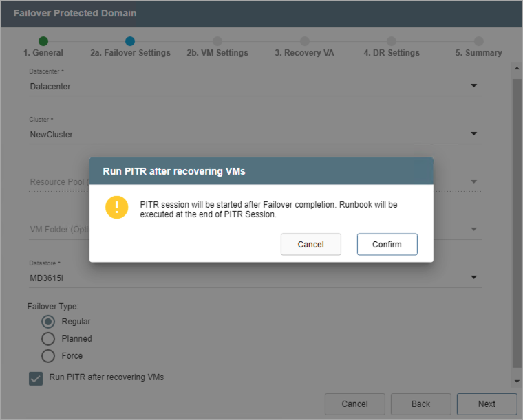Select the Force failover type
The width and height of the screenshot is (523, 420).
(48, 356)
